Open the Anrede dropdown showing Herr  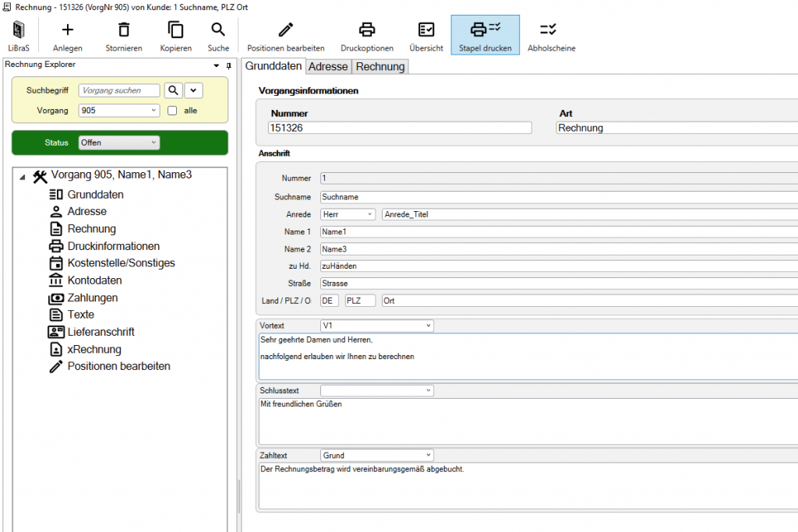pyautogui.click(x=348, y=214)
